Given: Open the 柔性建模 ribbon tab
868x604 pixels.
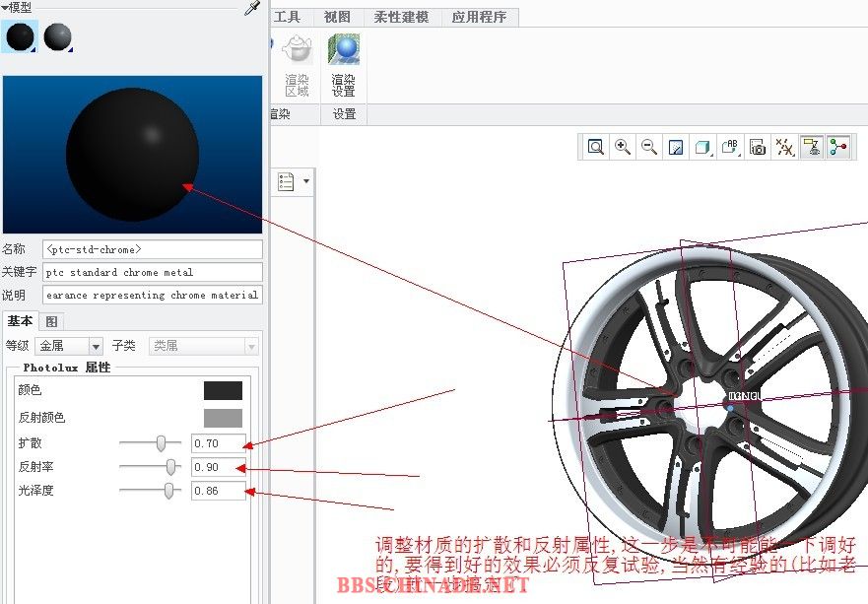Looking at the screenshot, I should coord(401,17).
